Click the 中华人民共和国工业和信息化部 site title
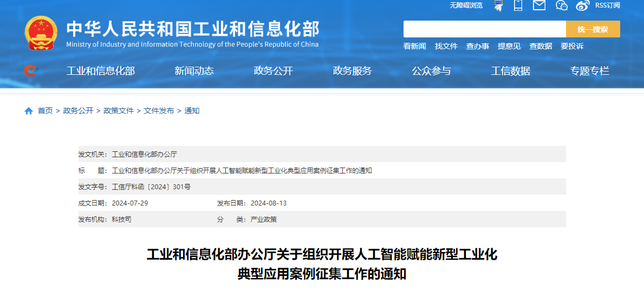644x302 pixels. pos(193,29)
